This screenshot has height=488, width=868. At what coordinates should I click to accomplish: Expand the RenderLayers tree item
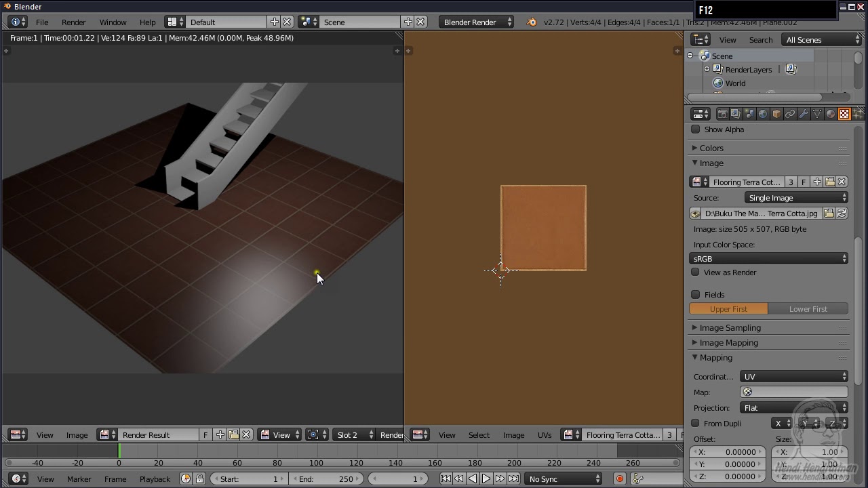coord(707,69)
